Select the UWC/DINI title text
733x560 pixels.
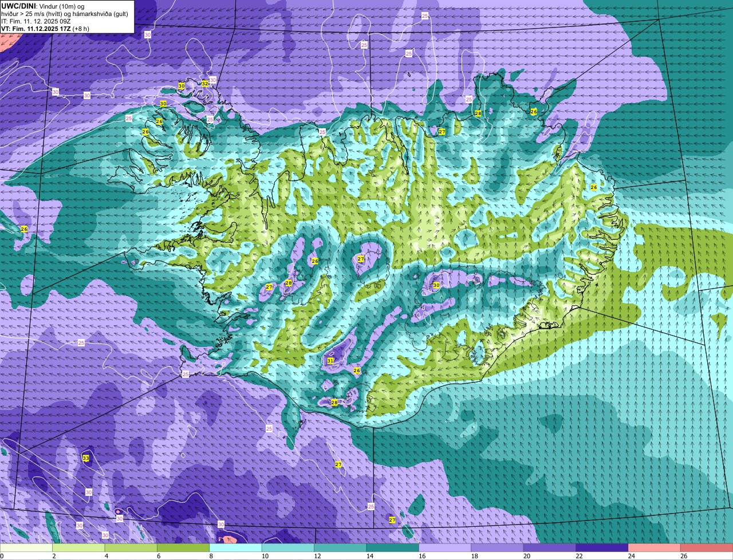[x=19, y=6]
